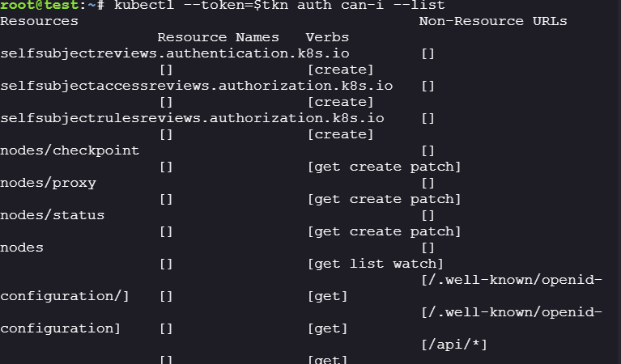The width and height of the screenshot is (621, 364).
Task: Click the Resources column header
Action: [x=39, y=21]
